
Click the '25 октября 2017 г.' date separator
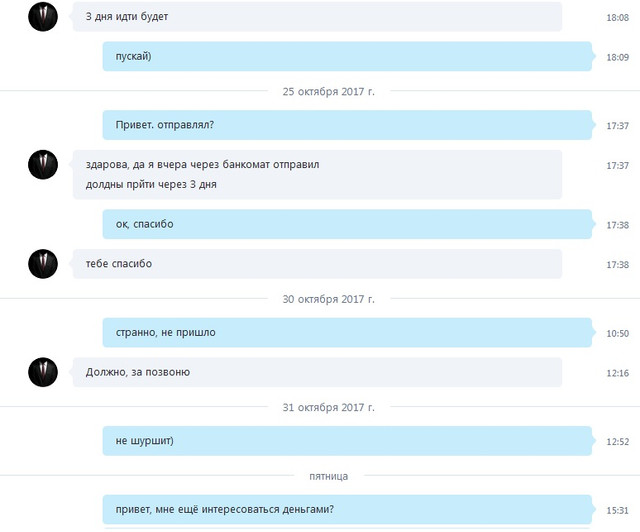pos(328,91)
